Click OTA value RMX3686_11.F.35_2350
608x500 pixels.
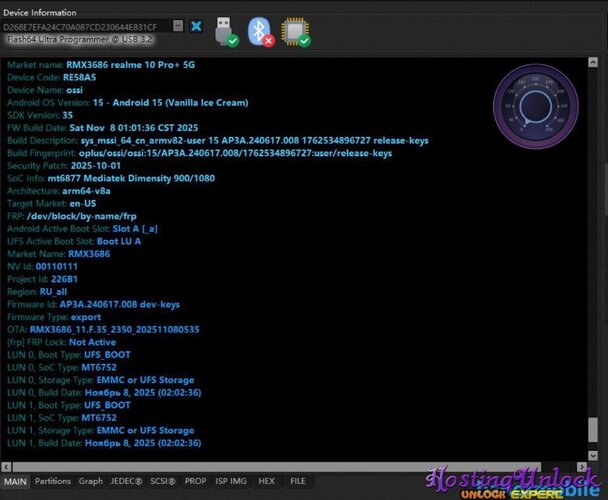[x=114, y=330]
